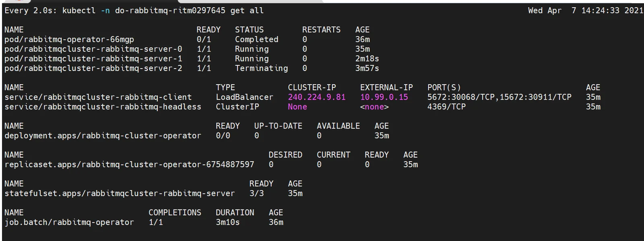Click the STATUS column header

coord(250,30)
